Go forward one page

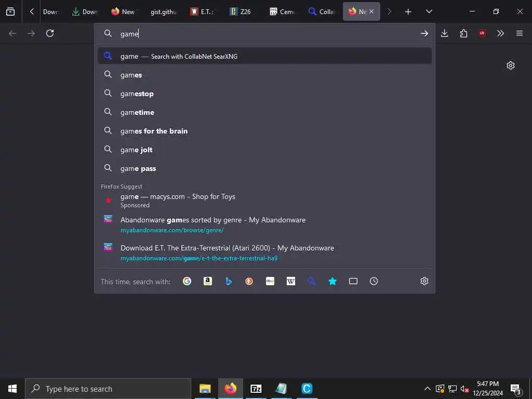point(31,33)
